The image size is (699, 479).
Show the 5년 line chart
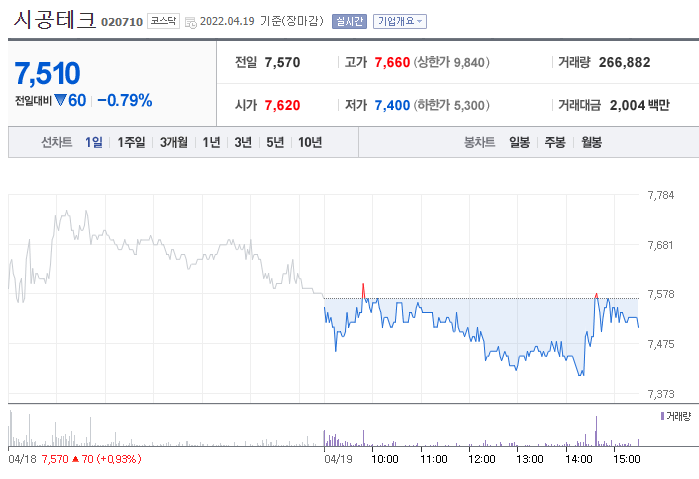[275, 142]
